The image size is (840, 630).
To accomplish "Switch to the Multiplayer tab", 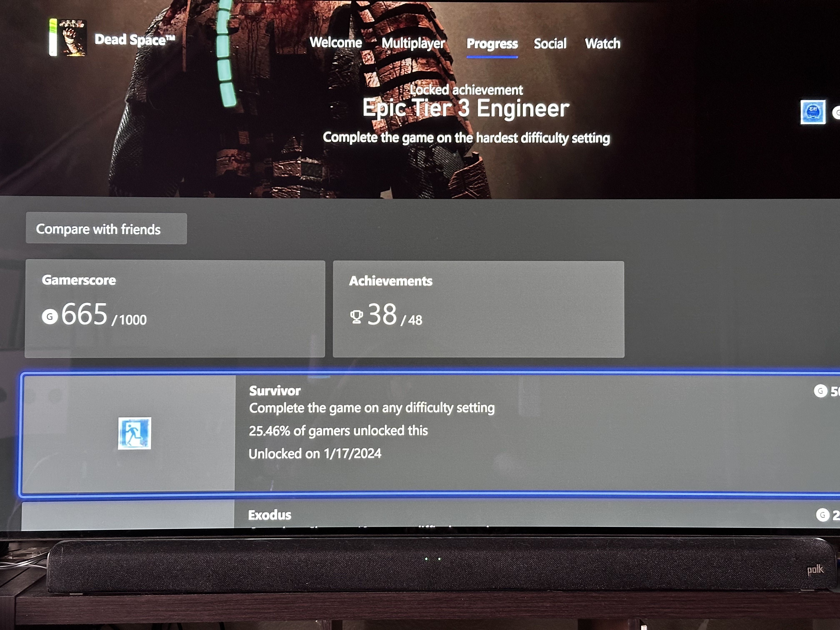I will [x=413, y=43].
